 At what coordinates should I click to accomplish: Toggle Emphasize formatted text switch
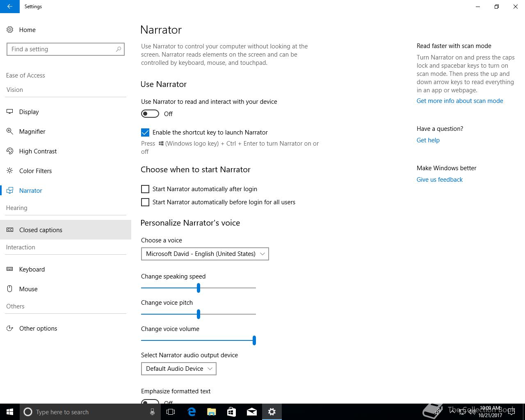point(150,402)
